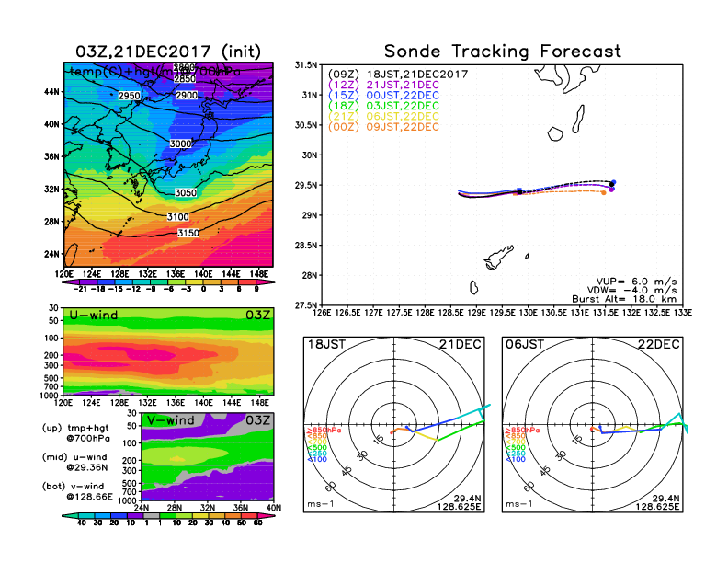This screenshot has height=563, width=728.
Task: Click the 3000 contour label on map
Action: (x=181, y=144)
